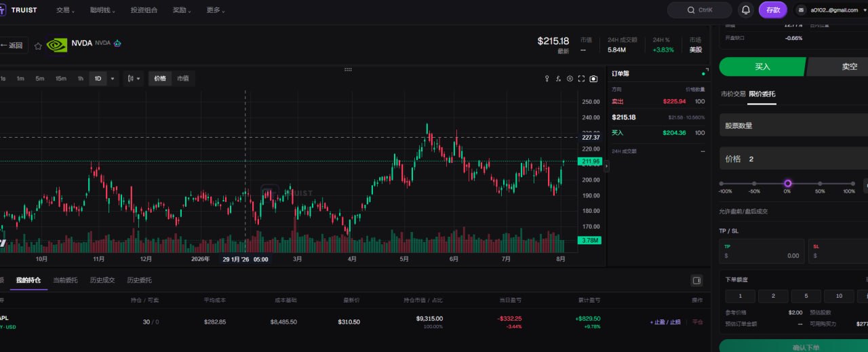Click buy price $204.36 in order book
The height and width of the screenshot is (352, 868).
tap(674, 133)
